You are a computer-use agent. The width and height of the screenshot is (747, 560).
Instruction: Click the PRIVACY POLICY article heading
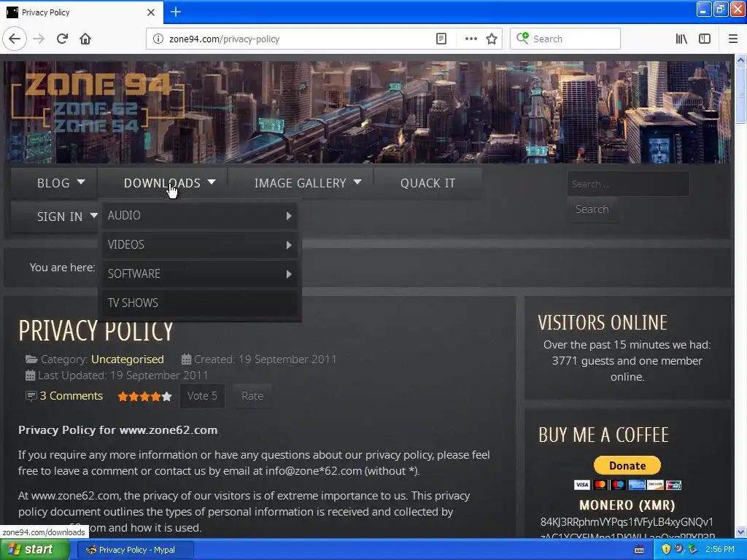point(96,330)
